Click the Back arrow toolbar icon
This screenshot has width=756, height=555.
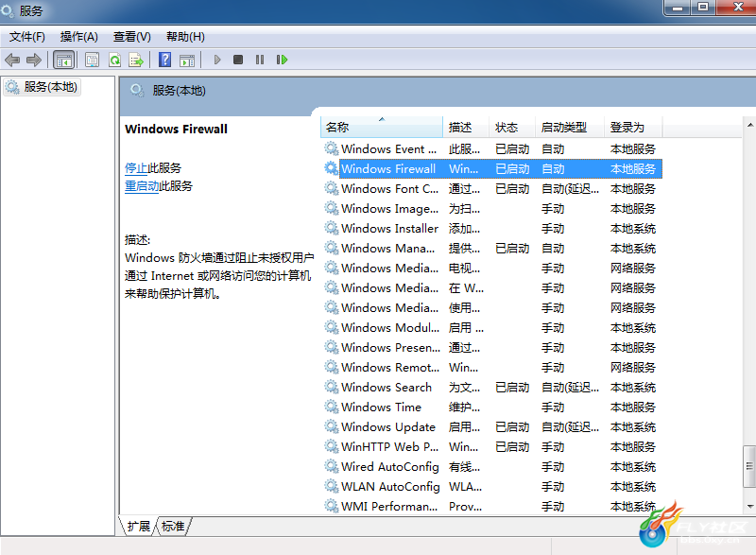12,61
